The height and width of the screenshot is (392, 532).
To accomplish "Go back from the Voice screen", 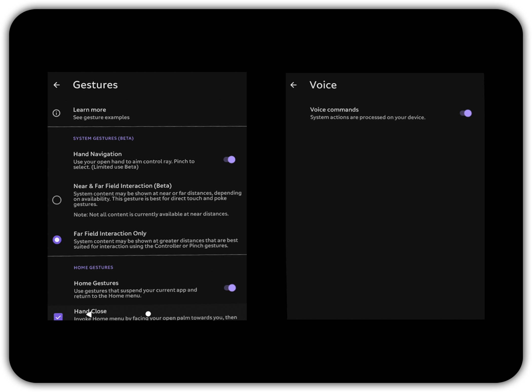I will (x=294, y=85).
